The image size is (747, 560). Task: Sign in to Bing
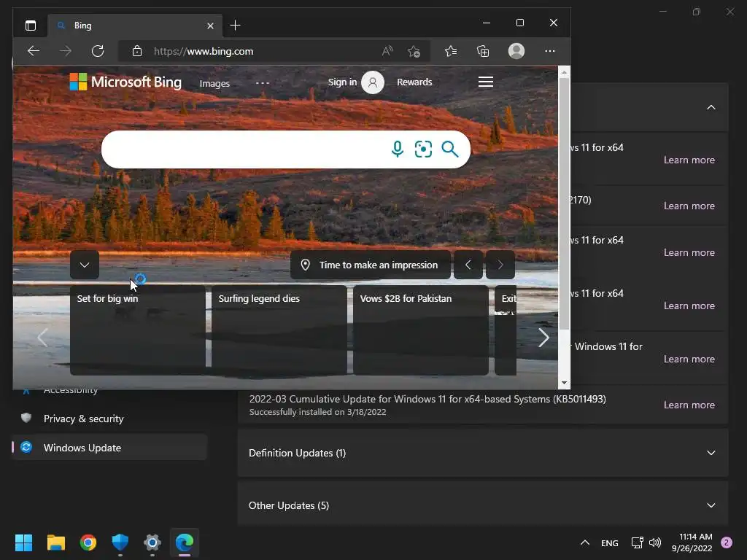tap(342, 82)
